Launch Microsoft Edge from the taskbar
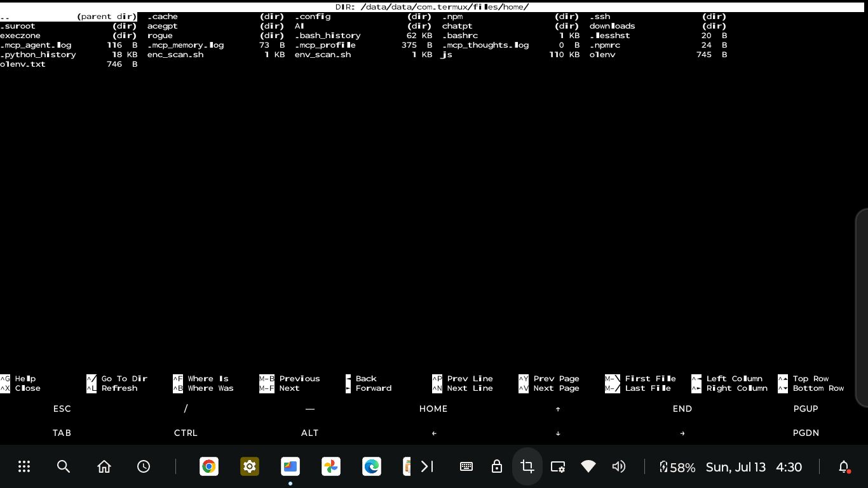 pyautogui.click(x=371, y=467)
